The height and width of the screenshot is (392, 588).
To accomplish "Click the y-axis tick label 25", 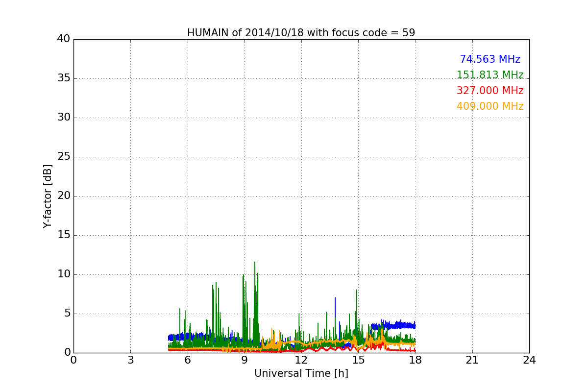I will [64, 157].
